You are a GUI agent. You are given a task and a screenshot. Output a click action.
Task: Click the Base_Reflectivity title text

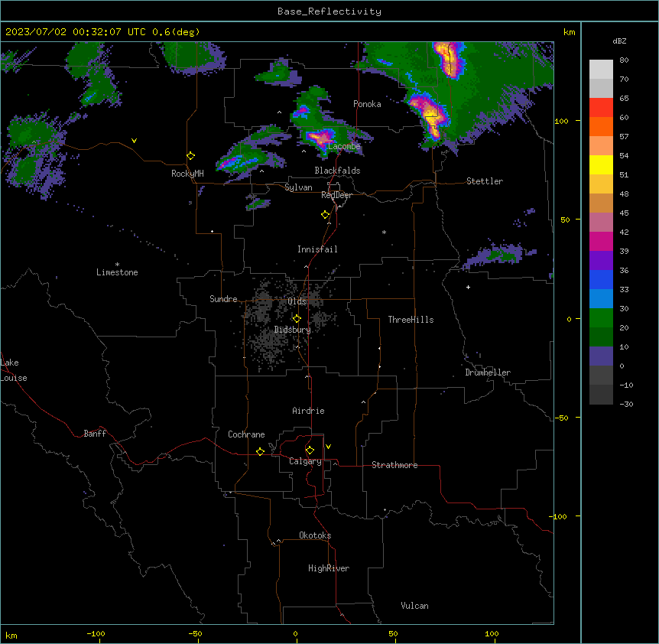329,11
